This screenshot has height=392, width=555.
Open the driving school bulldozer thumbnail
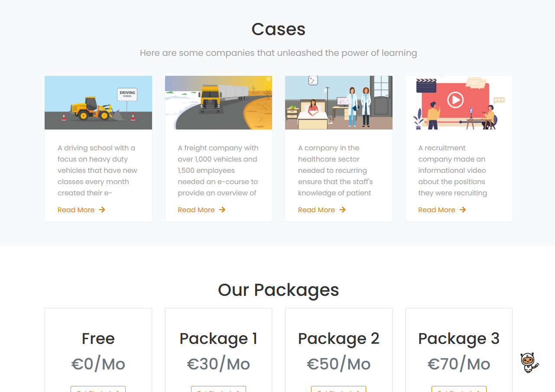98,103
